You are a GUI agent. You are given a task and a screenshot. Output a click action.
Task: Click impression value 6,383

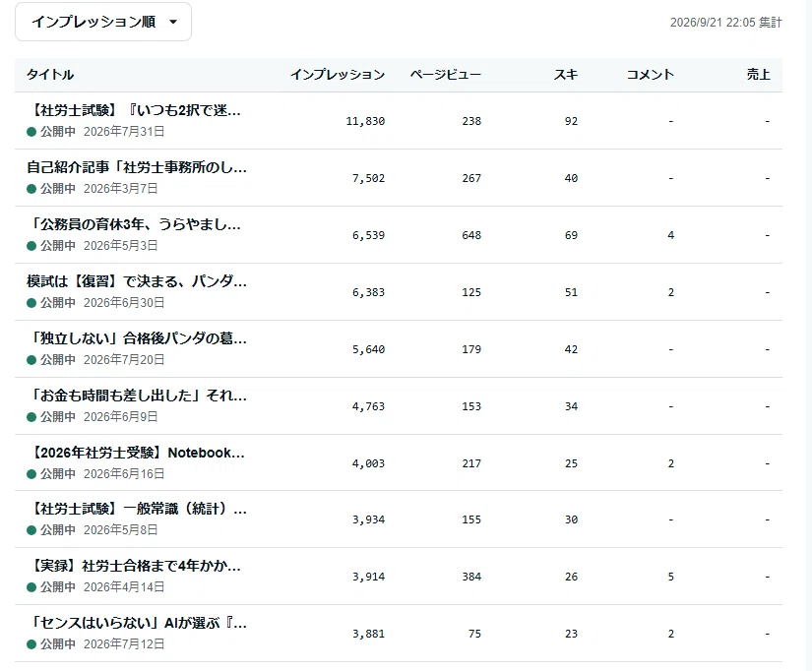pos(369,292)
